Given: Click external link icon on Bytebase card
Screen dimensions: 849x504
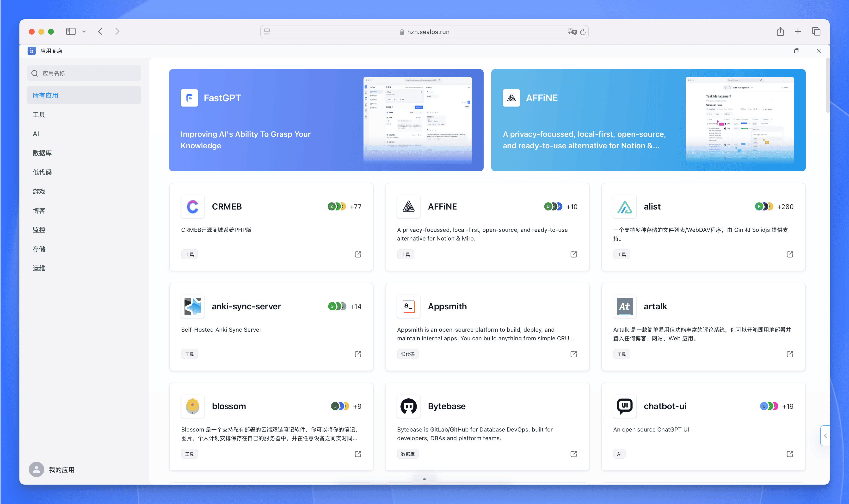Looking at the screenshot, I should point(574,454).
